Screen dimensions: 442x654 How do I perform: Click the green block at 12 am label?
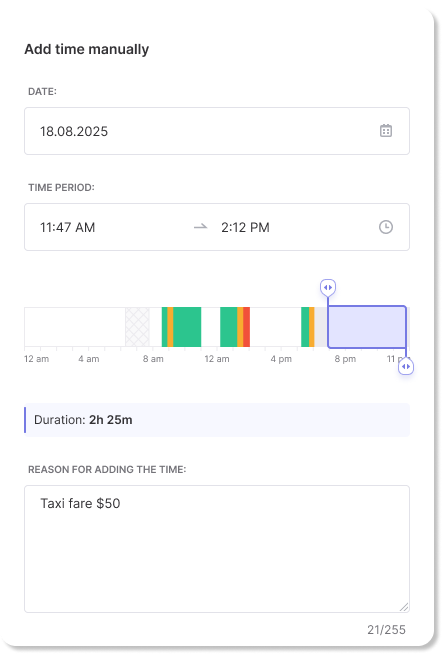pyautogui.click(x=229, y=327)
